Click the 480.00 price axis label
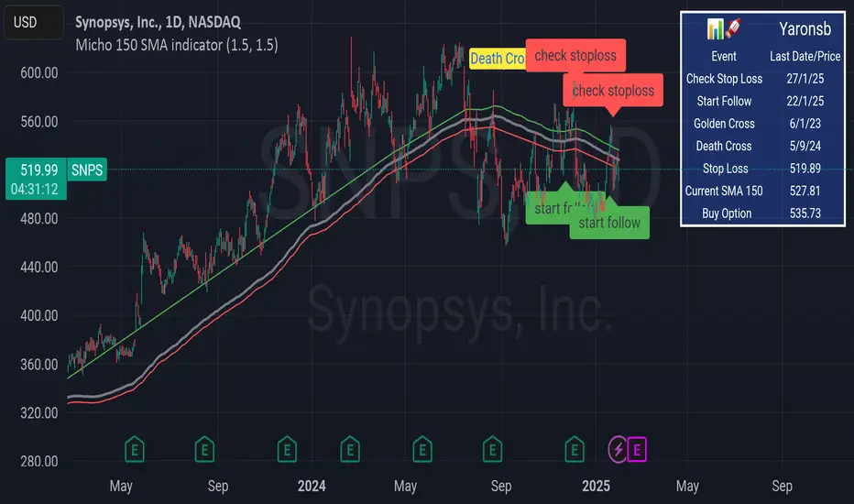The height and width of the screenshot is (504, 854). 38,218
